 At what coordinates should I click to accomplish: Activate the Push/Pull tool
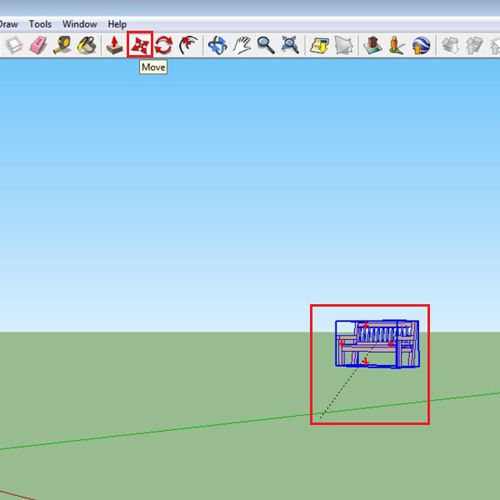point(115,45)
